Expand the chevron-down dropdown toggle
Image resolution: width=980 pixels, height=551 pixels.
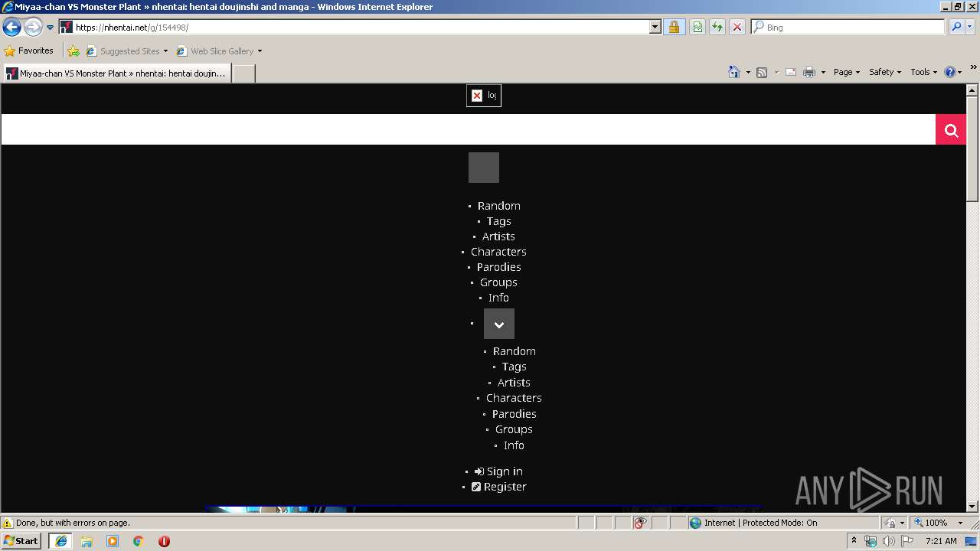pos(499,324)
